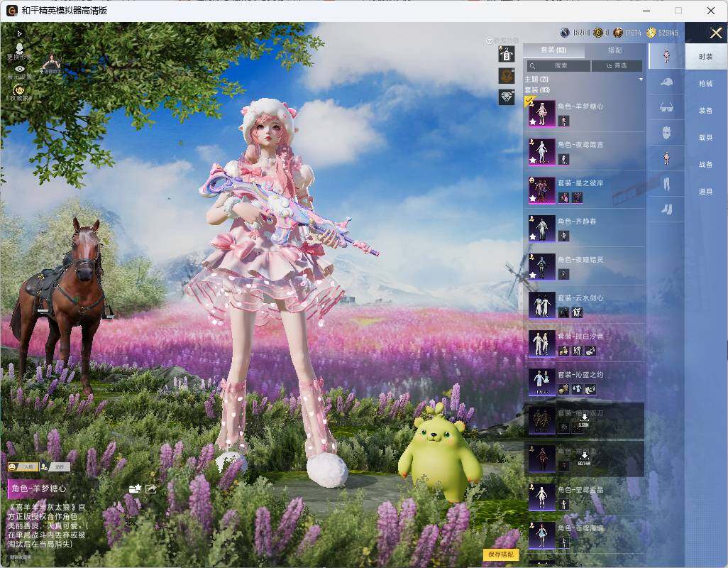Select the 套装-沁蓝之约 outfit thumbnail
The image size is (728, 568).
[542, 382]
